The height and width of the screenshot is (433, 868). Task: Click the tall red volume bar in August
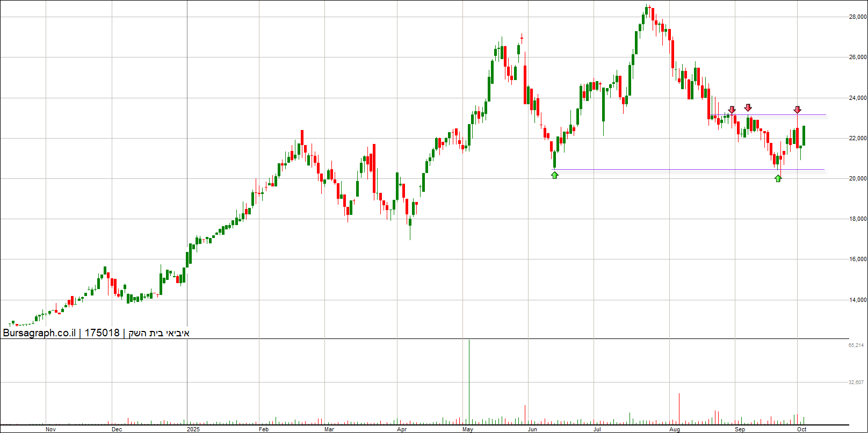click(x=679, y=408)
